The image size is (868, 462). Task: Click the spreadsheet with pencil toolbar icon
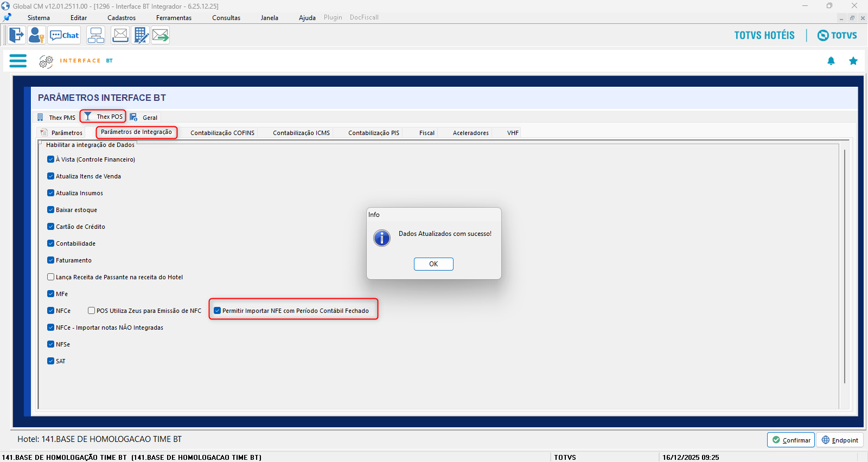tap(141, 35)
